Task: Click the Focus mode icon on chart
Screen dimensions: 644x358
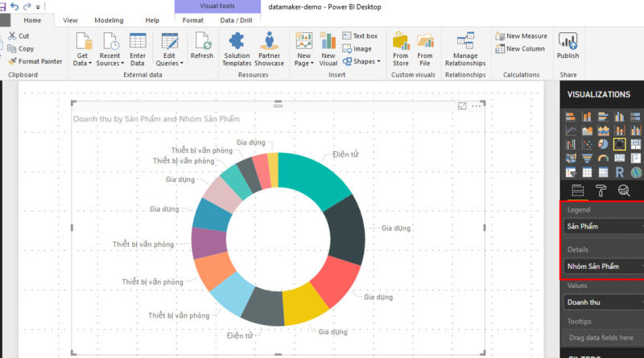Action: (x=462, y=106)
